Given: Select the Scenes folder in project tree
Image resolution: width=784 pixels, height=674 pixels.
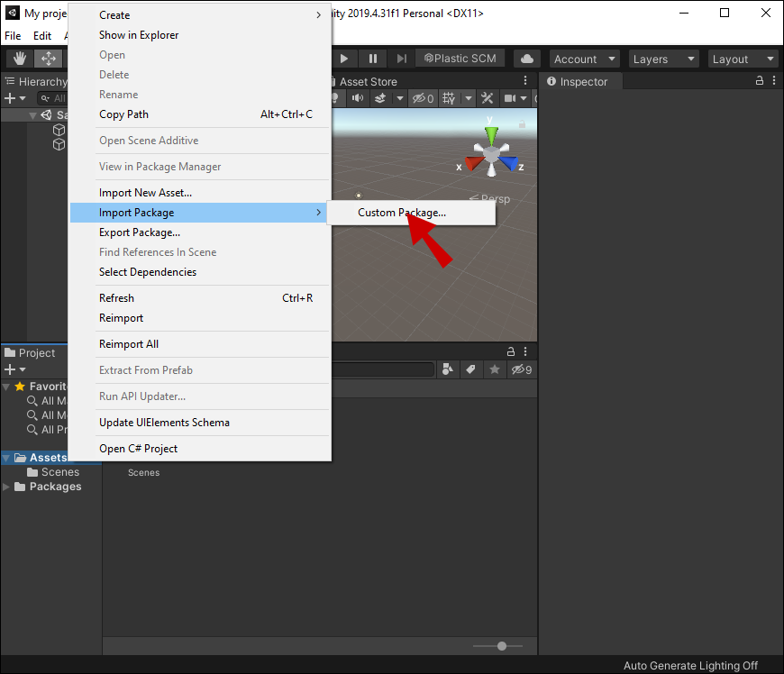Looking at the screenshot, I should [x=53, y=472].
